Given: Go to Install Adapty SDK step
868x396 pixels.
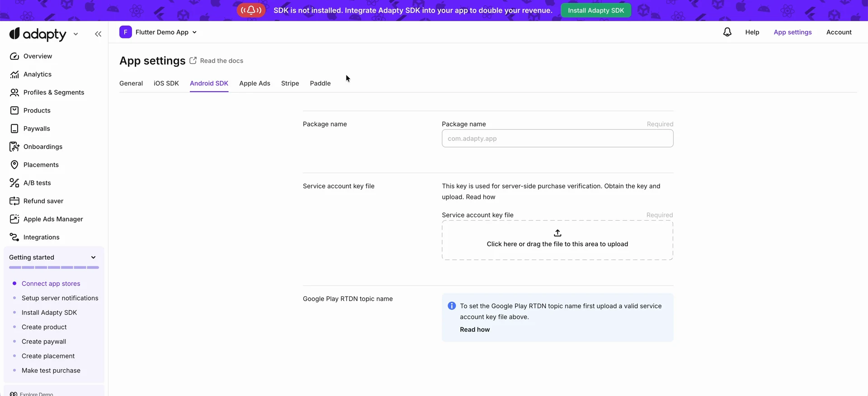Looking at the screenshot, I should point(49,312).
